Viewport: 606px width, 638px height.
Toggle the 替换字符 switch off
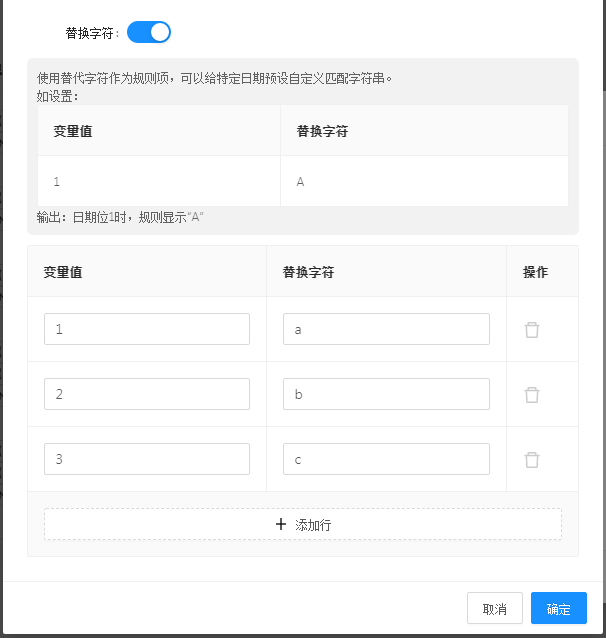(149, 32)
